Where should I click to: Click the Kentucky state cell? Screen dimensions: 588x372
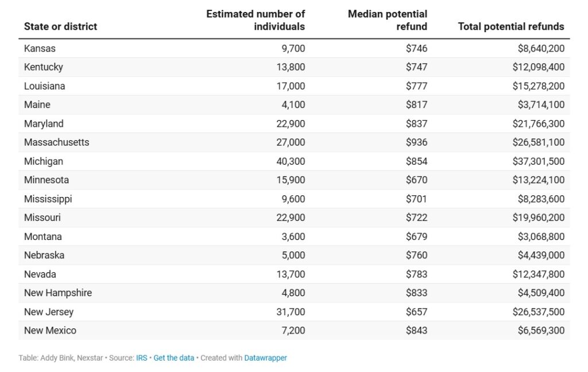(43, 67)
